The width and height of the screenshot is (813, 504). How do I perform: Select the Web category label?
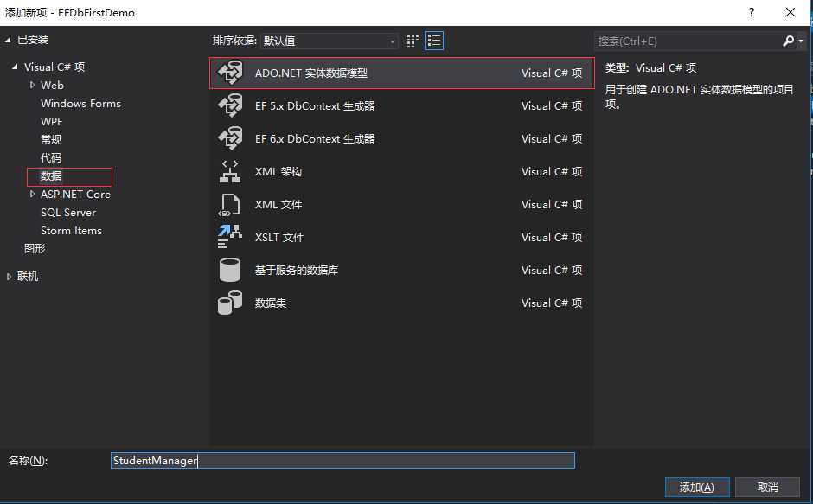point(53,85)
